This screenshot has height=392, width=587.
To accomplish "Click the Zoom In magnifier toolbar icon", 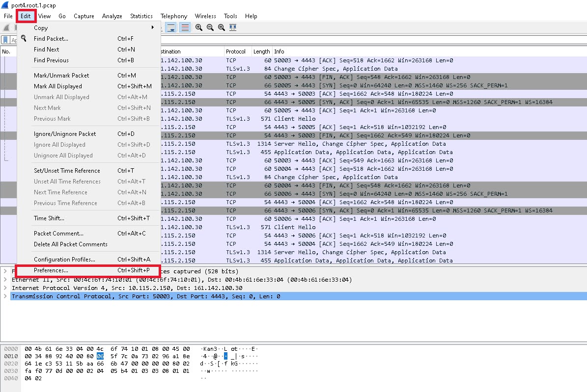I will click(199, 28).
